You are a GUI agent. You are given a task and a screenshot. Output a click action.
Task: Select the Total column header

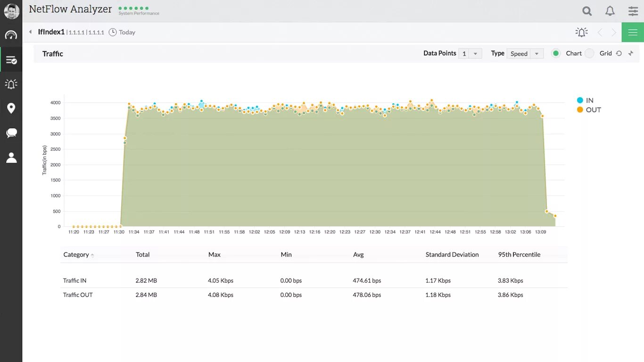142,255
